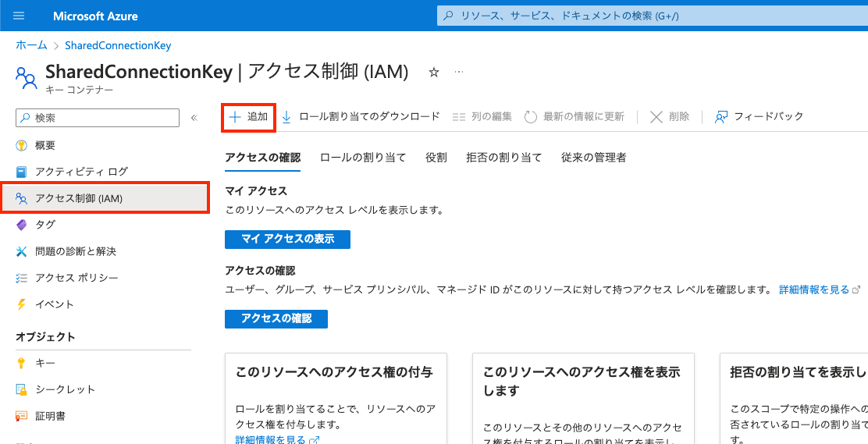Click マイ アクセスの表示 button
868x444 pixels.
287,240
